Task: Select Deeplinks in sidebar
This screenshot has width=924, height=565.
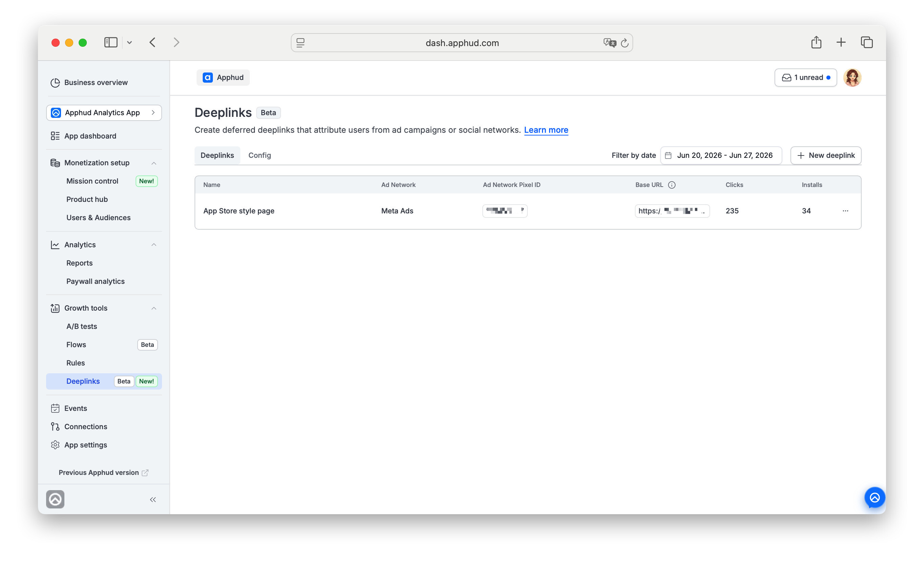Action: [x=104, y=381]
